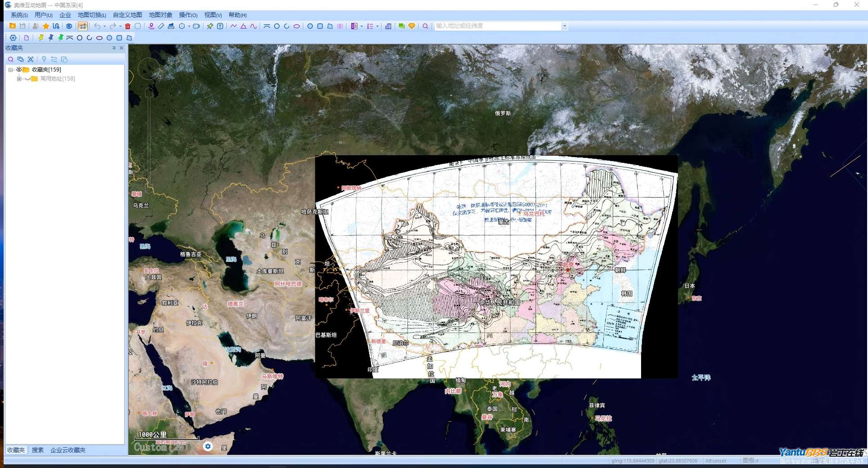Click the red trash delete icon

pos(128,26)
